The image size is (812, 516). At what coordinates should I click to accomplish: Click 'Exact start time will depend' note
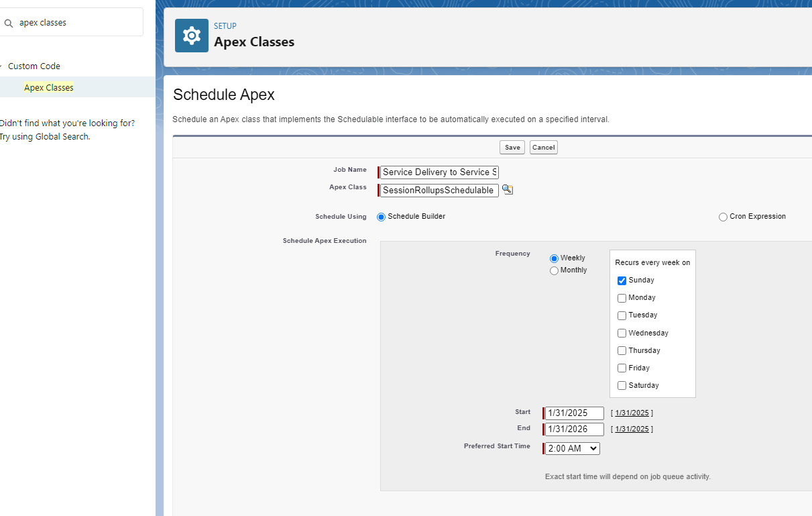[628, 477]
